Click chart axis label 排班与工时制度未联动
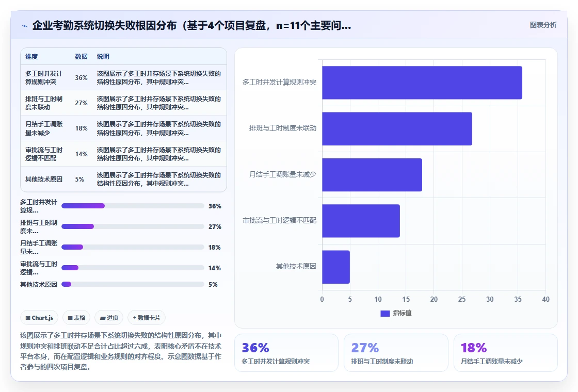This screenshot has height=392, width=578. pyautogui.click(x=283, y=128)
